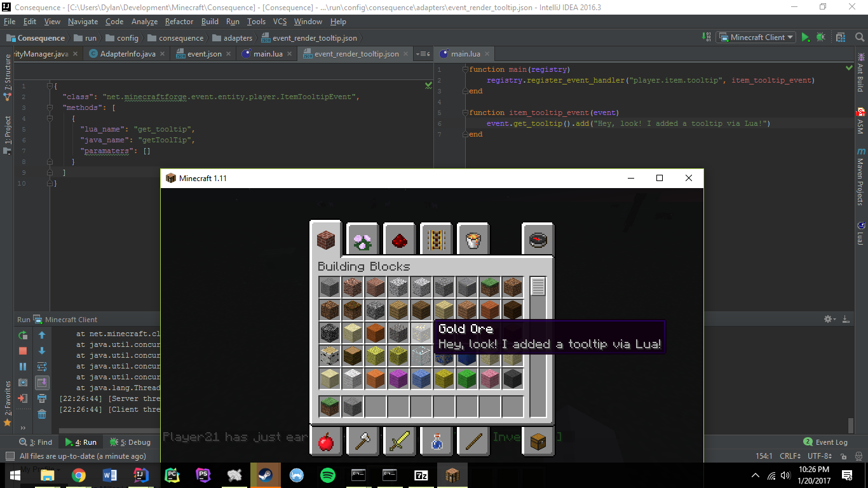Image resolution: width=868 pixels, height=488 pixels.
Task: Open the ASM side tool window
Action: click(860, 121)
